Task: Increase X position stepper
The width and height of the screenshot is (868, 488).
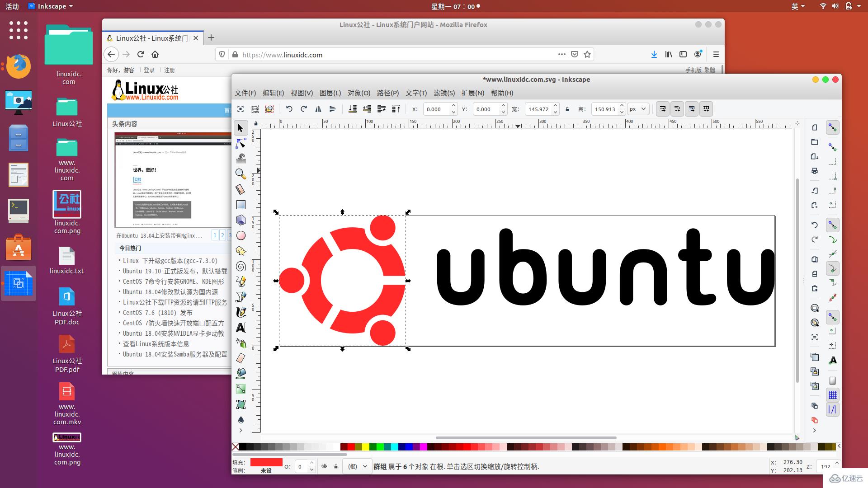Action: point(453,106)
